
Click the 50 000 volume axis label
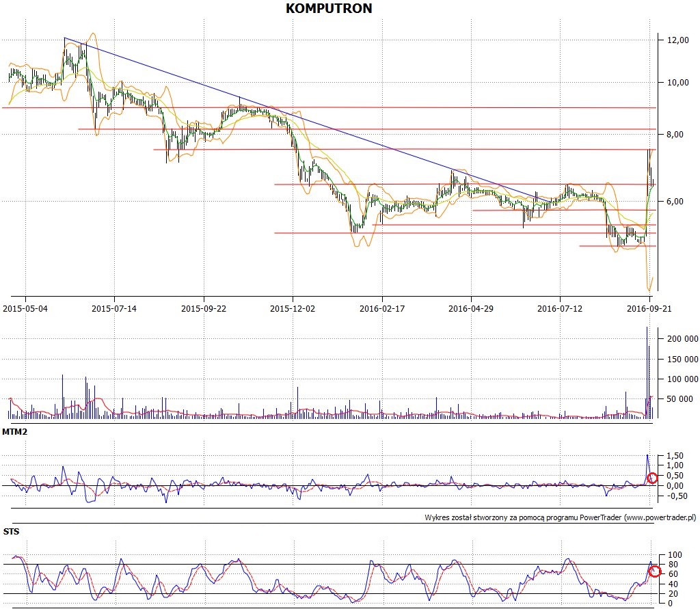[x=680, y=399]
